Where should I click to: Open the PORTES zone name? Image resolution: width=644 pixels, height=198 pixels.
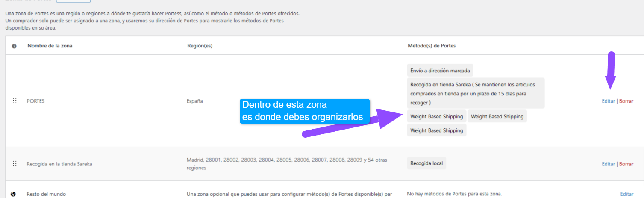tap(35, 101)
